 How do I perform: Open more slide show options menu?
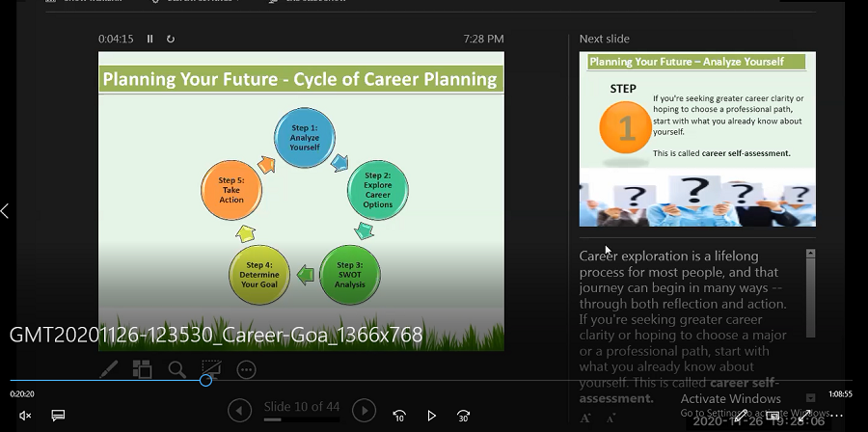click(246, 368)
